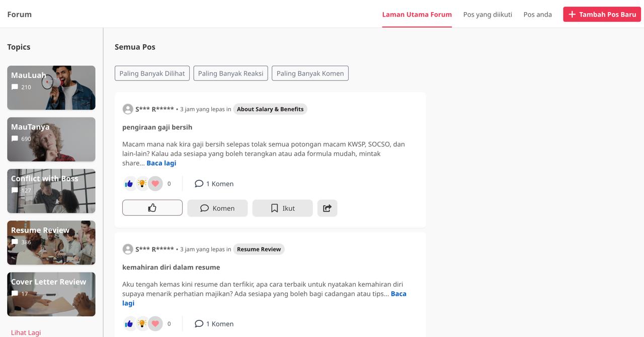Follow first post with Ikut button
This screenshot has width=644, height=337.
[x=282, y=208]
